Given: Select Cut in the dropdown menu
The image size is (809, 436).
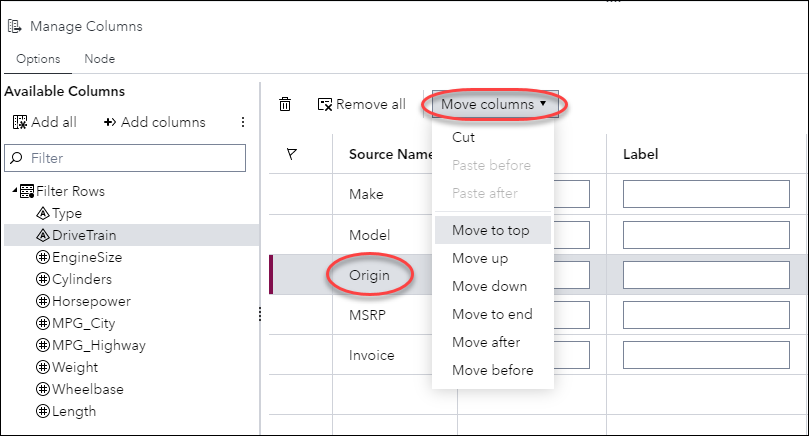Looking at the screenshot, I should (x=463, y=137).
